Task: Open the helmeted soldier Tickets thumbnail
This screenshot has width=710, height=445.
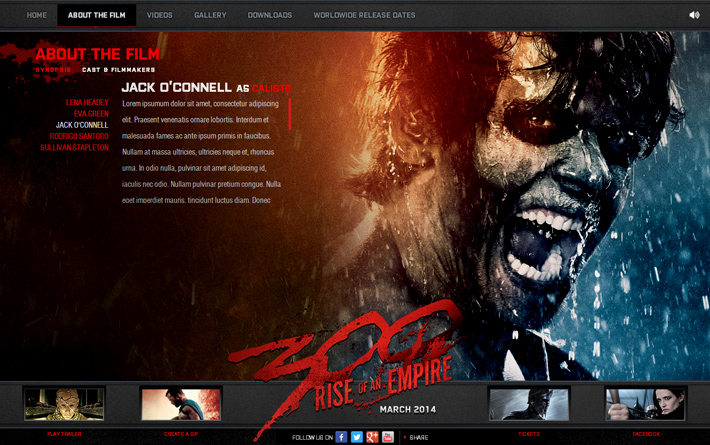Action: pos(529,404)
